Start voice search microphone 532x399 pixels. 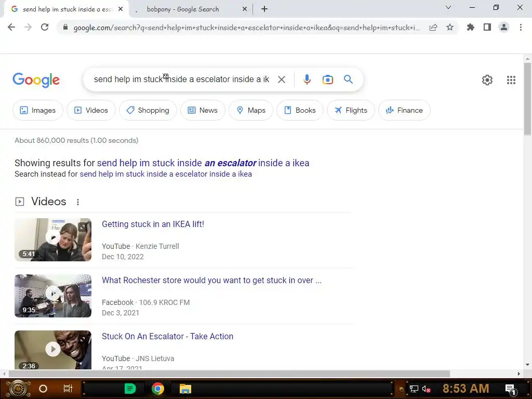pyautogui.click(x=307, y=79)
